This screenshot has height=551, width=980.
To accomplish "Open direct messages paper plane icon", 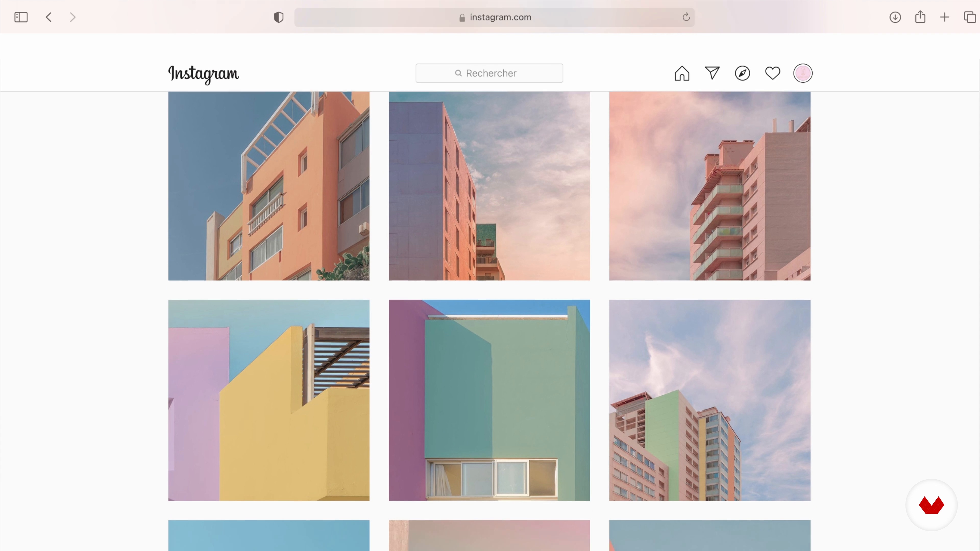I will click(x=712, y=73).
